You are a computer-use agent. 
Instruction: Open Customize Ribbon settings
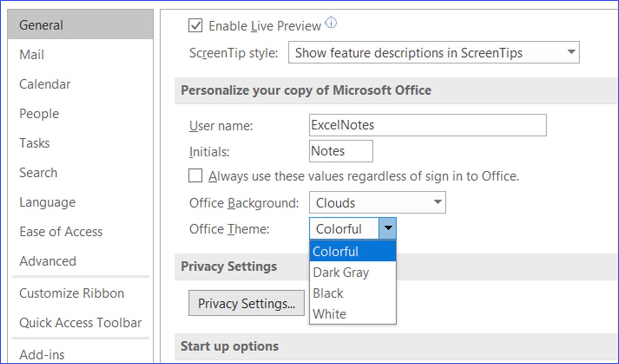[71, 293]
